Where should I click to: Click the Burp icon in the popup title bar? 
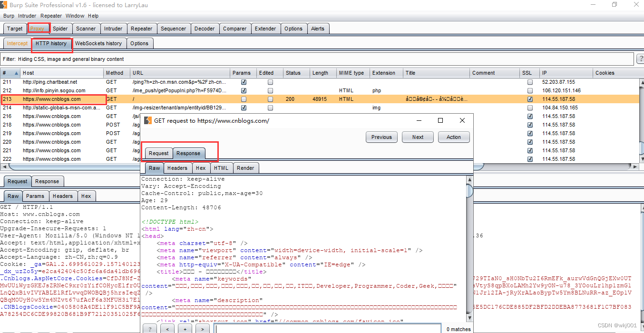click(x=148, y=120)
